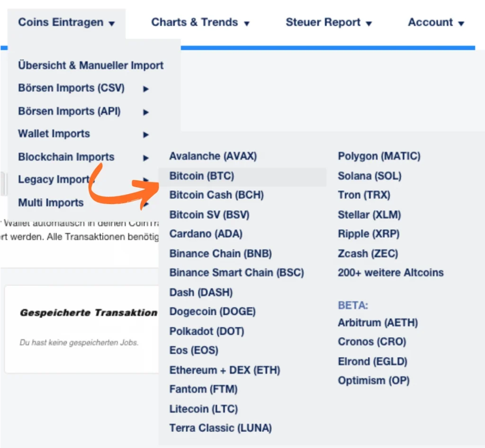Image resolution: width=485 pixels, height=448 pixels.
Task: Click the 200+ weitere Altcoins link
Action: click(x=390, y=273)
